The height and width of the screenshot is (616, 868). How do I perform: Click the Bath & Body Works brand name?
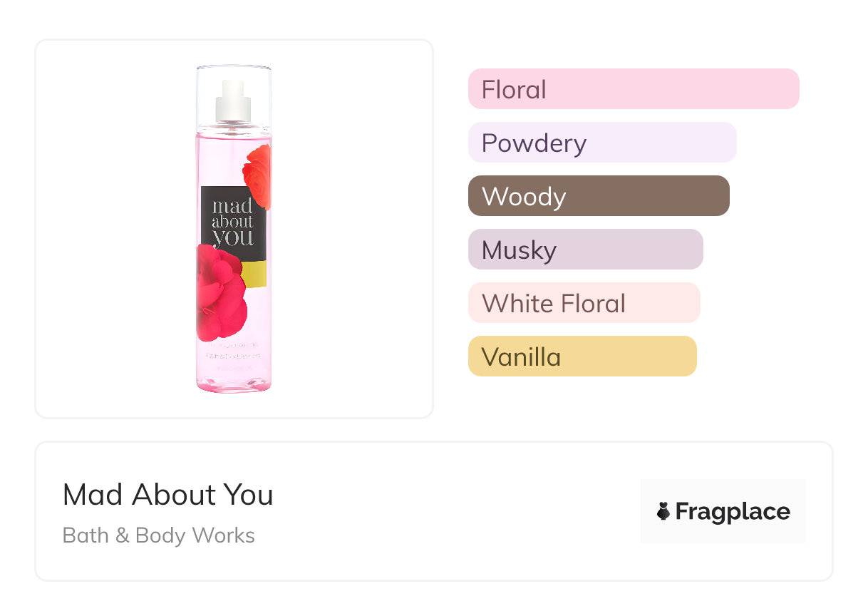[158, 535]
